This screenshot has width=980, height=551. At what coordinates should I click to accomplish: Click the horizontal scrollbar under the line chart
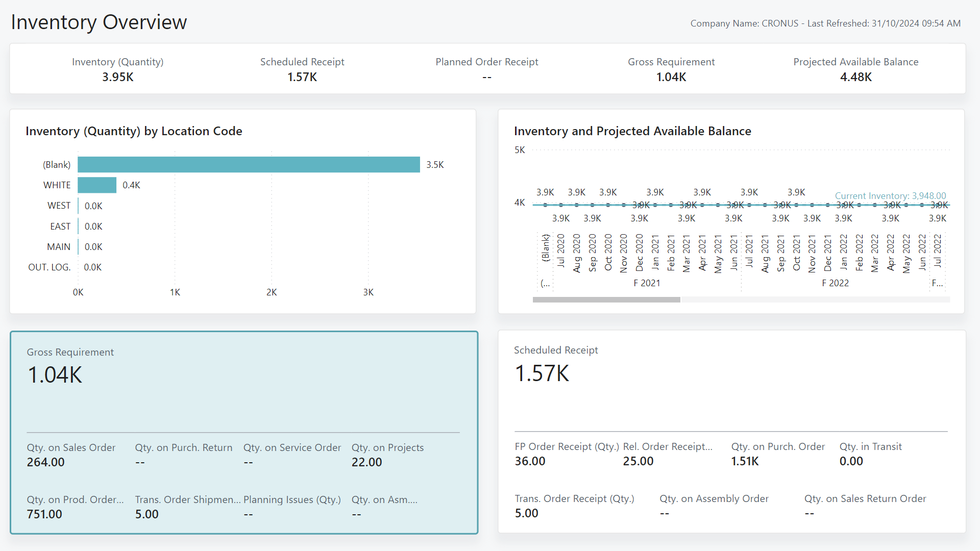coord(606,299)
